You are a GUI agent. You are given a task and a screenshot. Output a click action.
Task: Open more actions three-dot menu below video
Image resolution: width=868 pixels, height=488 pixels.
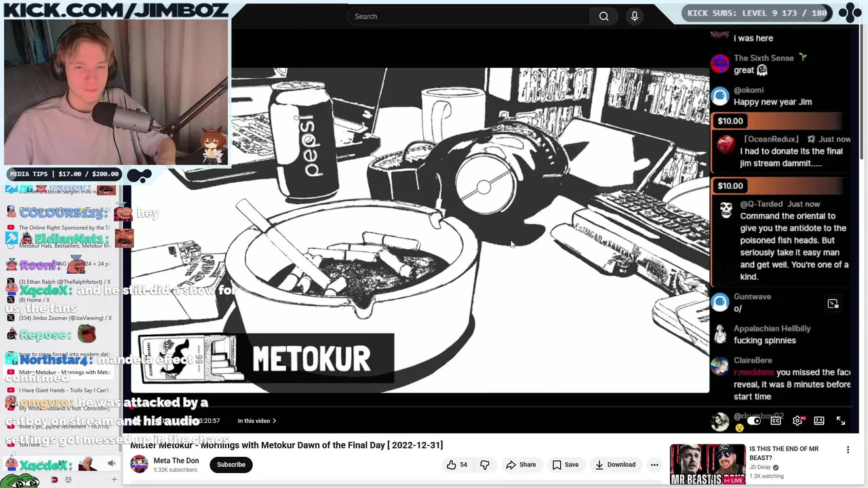[x=654, y=465]
